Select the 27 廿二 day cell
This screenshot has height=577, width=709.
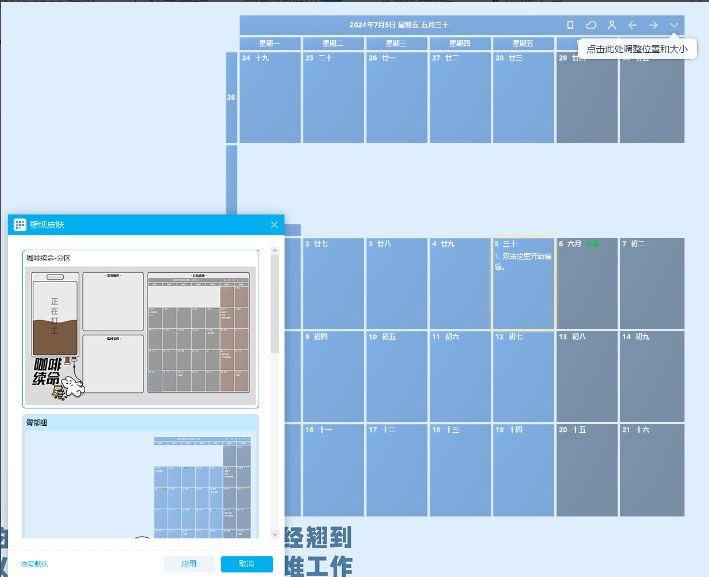(460, 97)
